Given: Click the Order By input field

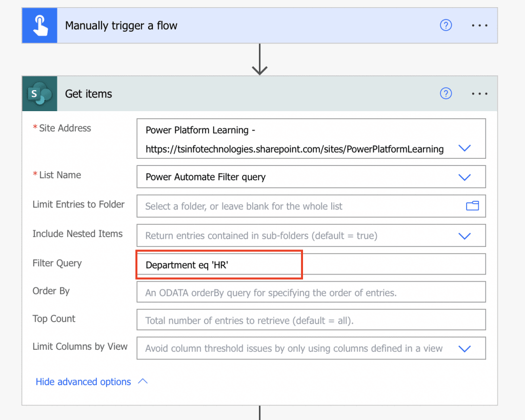Looking at the screenshot, I should [311, 292].
